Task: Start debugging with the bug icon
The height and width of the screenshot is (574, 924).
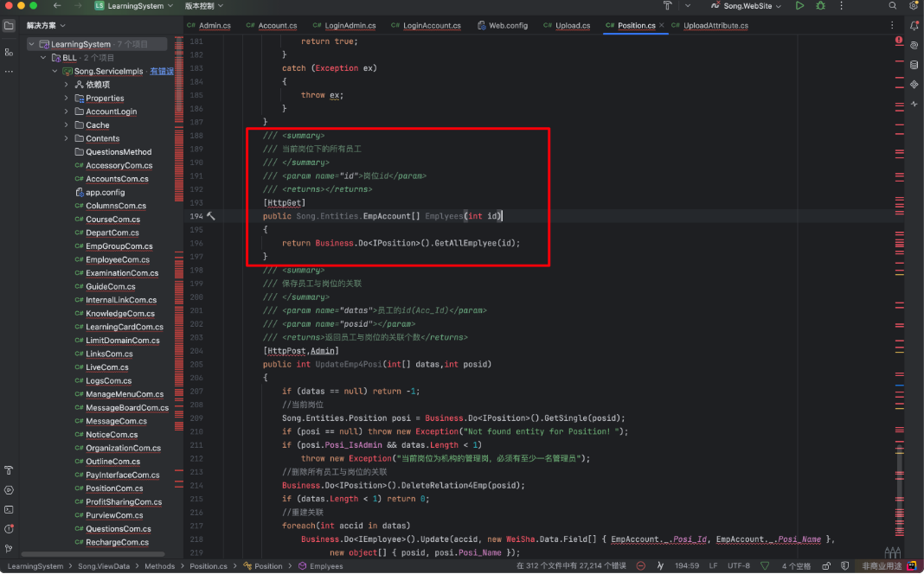Action: click(820, 6)
